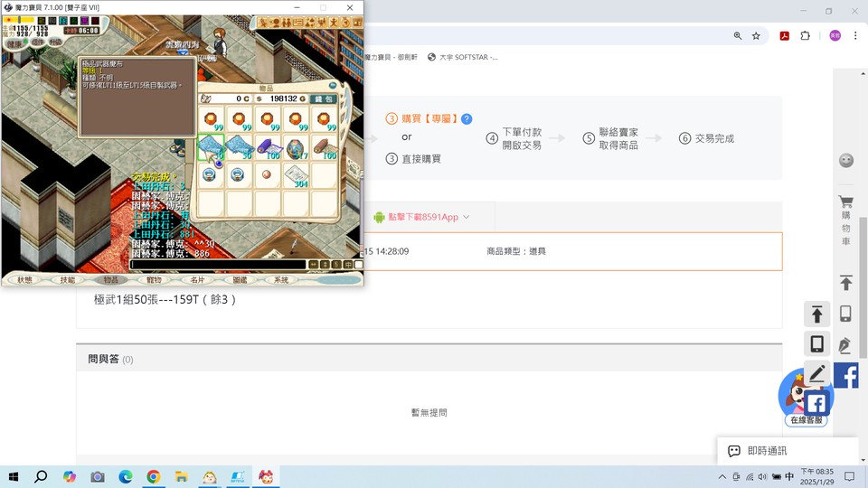Open File Explorer from taskbar
The image size is (868, 488).
181,476
